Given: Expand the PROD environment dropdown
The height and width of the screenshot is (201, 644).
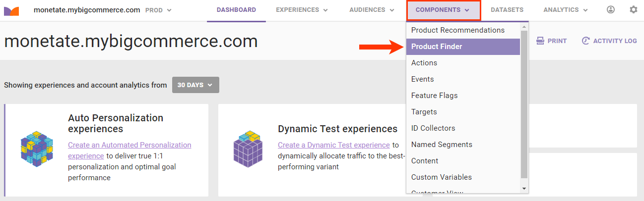Looking at the screenshot, I should pos(158,10).
